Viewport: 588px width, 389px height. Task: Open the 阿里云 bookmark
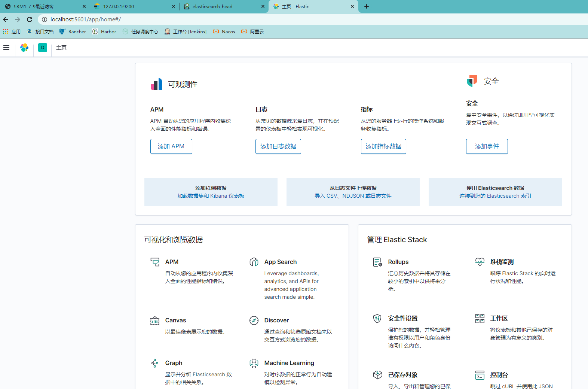pos(252,32)
